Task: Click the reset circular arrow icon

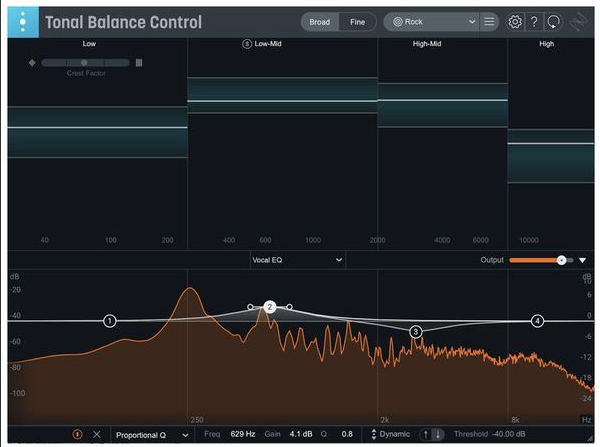Action: click(x=553, y=22)
